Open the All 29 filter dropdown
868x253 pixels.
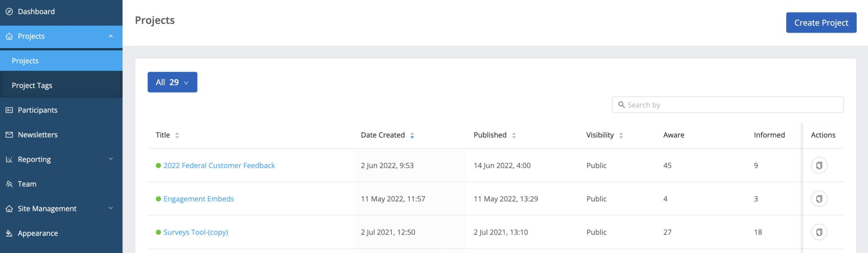point(172,82)
